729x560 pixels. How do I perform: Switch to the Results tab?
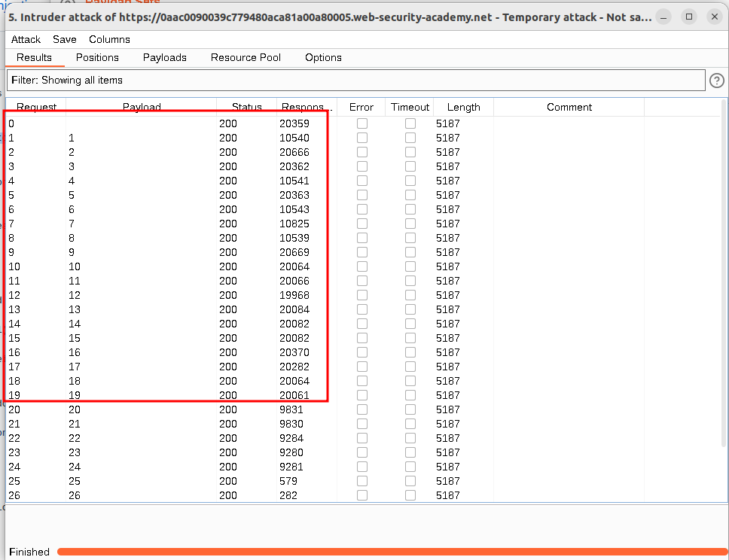pos(34,58)
